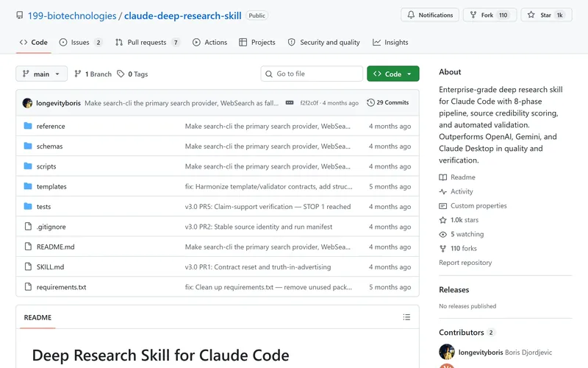The image size is (588, 368).
Task: Open the Insights tab
Action: pos(390,43)
